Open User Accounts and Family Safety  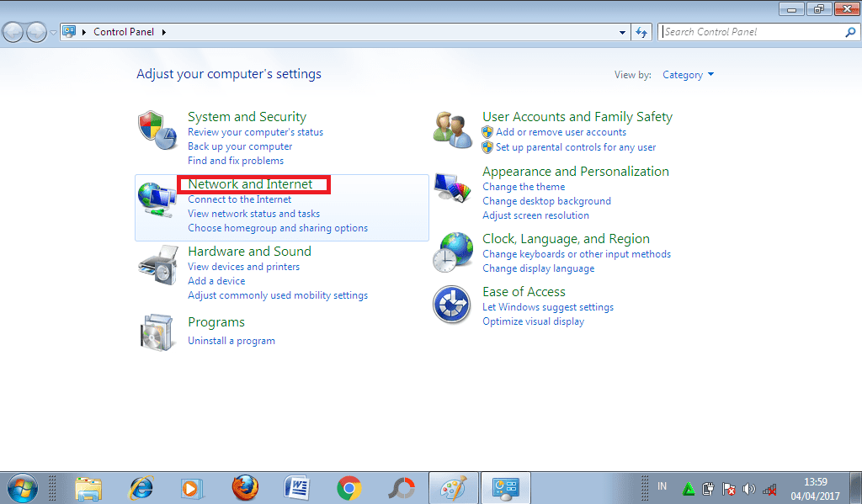[577, 117]
